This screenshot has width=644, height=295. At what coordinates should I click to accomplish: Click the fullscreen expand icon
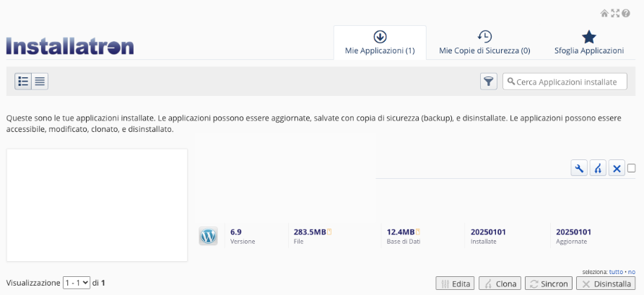tap(615, 13)
